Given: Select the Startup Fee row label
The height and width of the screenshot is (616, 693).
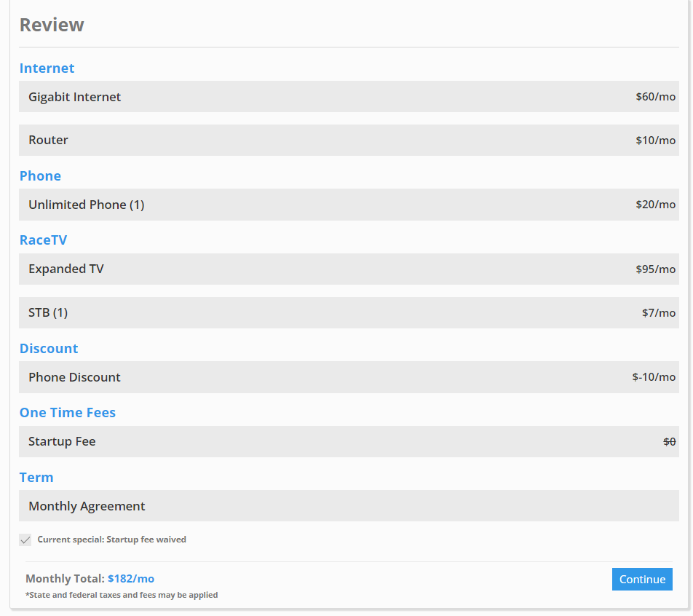Looking at the screenshot, I should (x=62, y=441).
